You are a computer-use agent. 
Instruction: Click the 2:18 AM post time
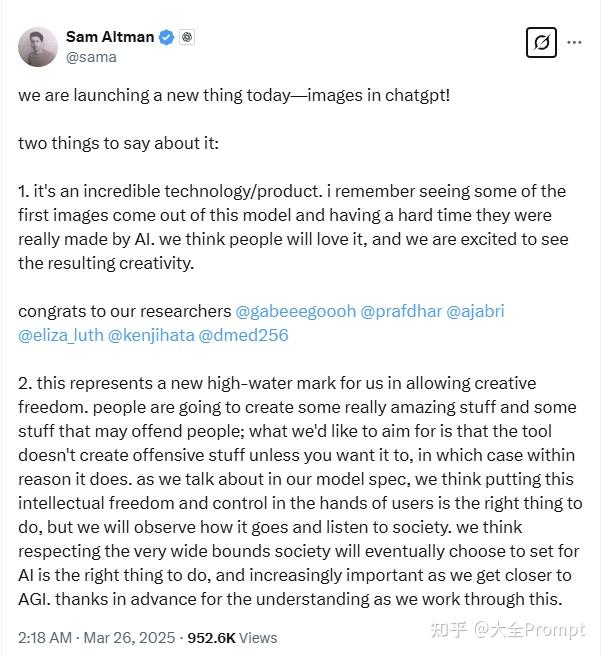pos(44,637)
